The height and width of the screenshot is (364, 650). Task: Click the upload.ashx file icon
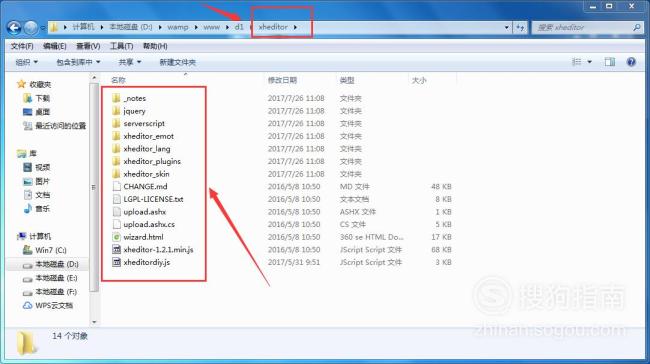[116, 212]
